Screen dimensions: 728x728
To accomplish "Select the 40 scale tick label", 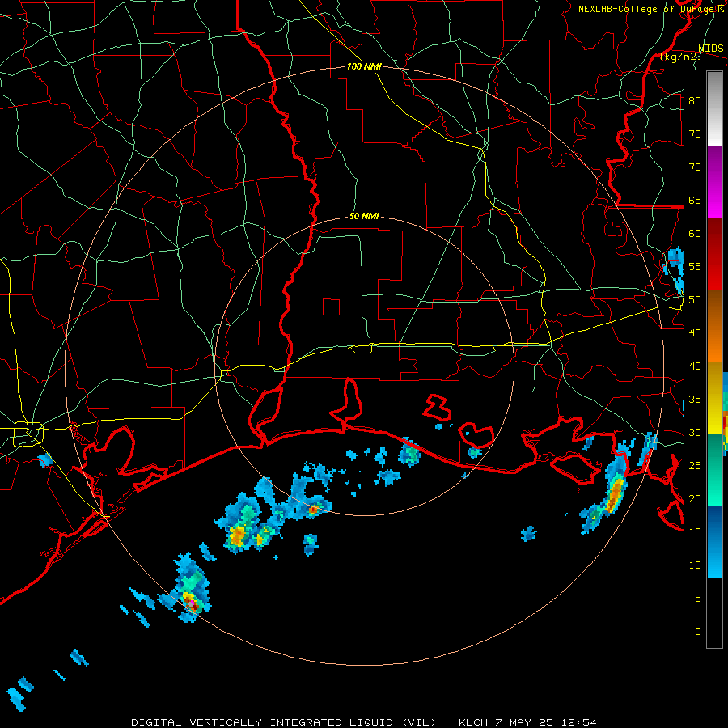I will (x=695, y=366).
